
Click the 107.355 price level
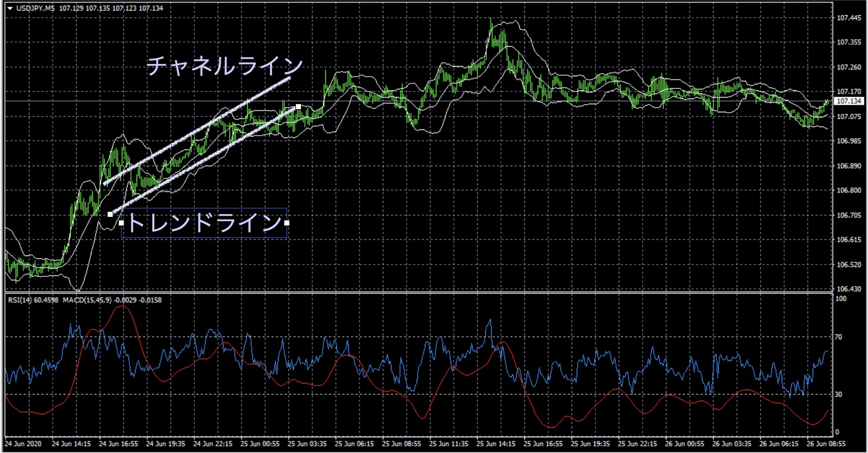(849, 42)
